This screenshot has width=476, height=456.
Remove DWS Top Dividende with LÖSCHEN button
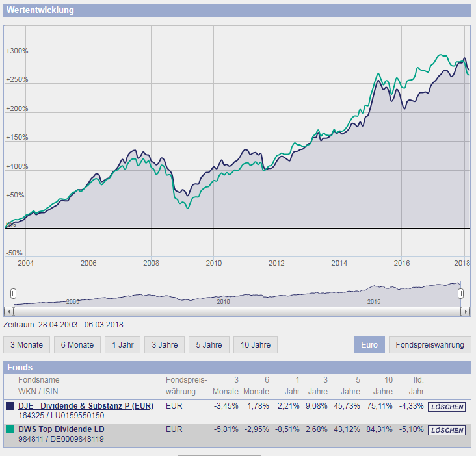tap(447, 430)
